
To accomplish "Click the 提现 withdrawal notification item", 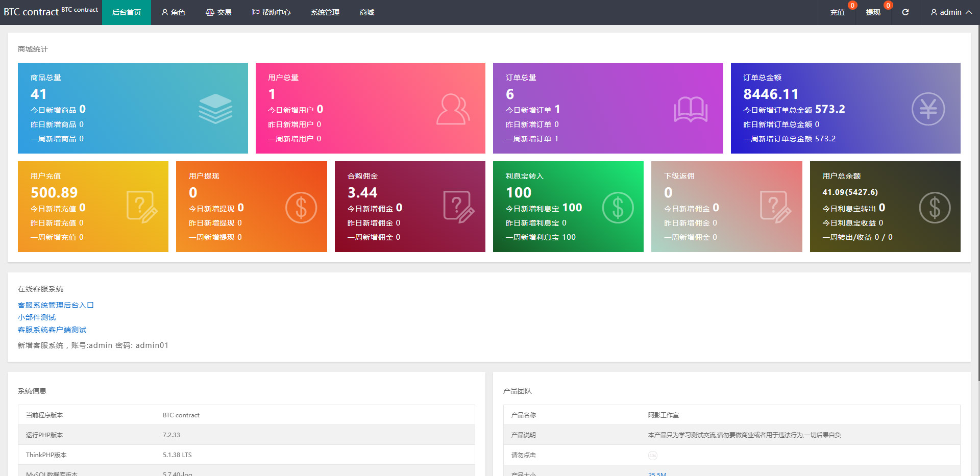I will point(873,12).
